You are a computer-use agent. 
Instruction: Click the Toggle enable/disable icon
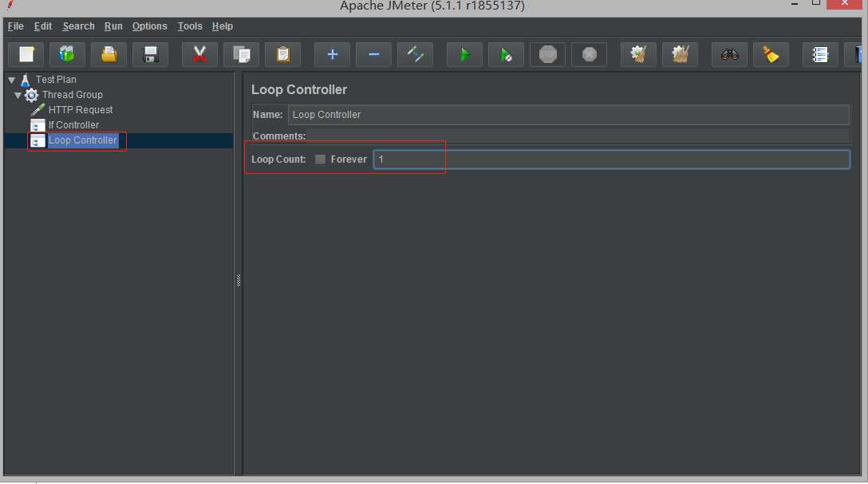(415, 54)
